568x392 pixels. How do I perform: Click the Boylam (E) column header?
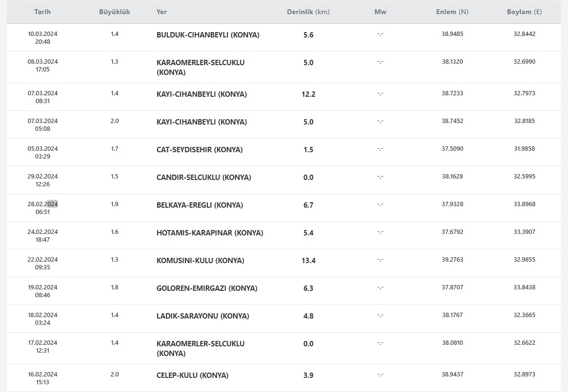(524, 12)
